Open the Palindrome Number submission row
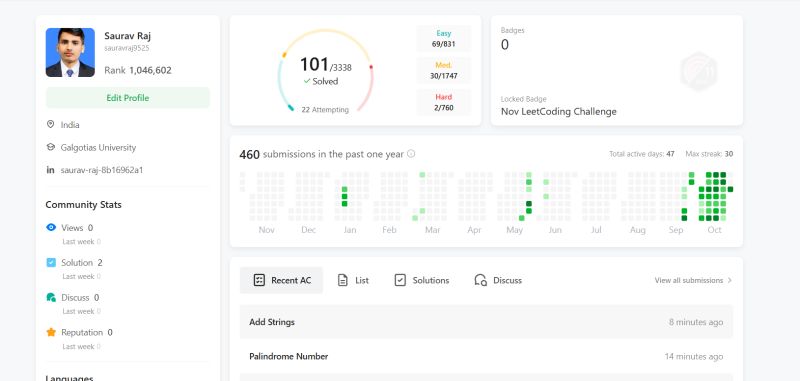800x381 pixels. click(x=486, y=357)
